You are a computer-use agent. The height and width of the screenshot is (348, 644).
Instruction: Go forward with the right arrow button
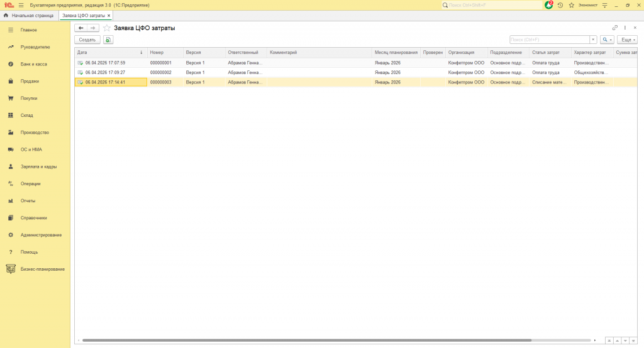(93, 28)
